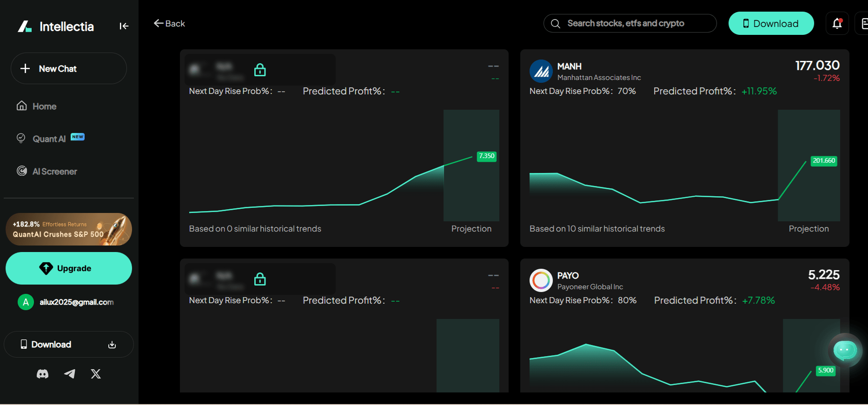Click the AI Screener spiral icon
868x405 pixels.
(21, 171)
